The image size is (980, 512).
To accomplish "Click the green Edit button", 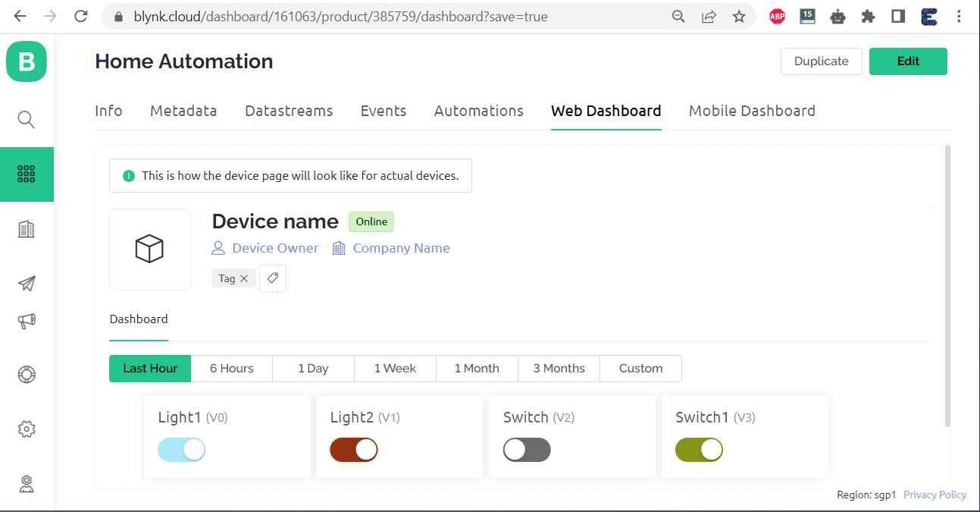I will (908, 61).
